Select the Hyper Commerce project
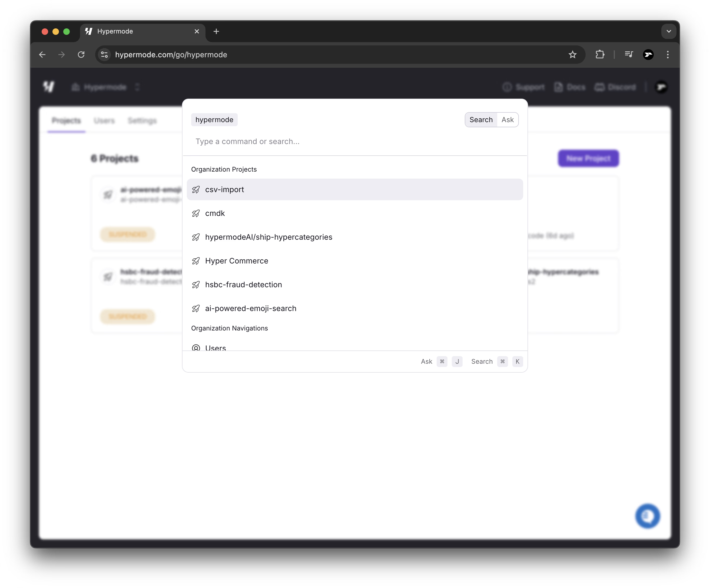This screenshot has width=710, height=588. point(355,260)
